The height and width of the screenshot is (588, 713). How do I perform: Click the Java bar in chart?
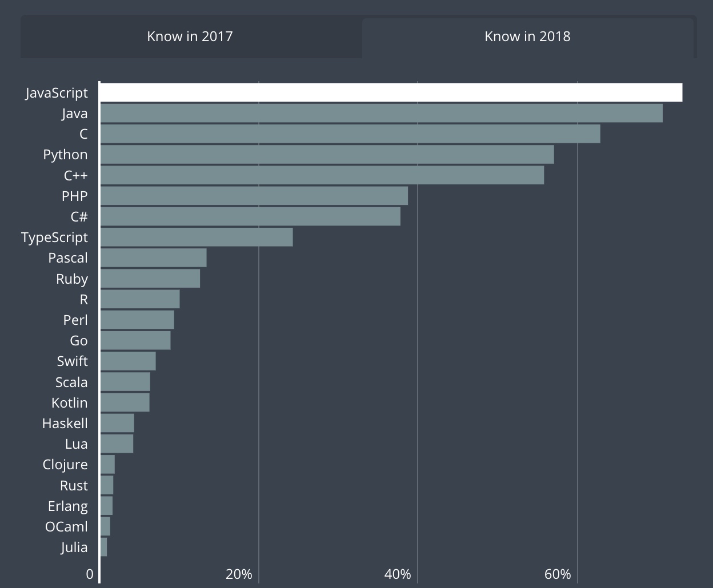[x=381, y=113]
